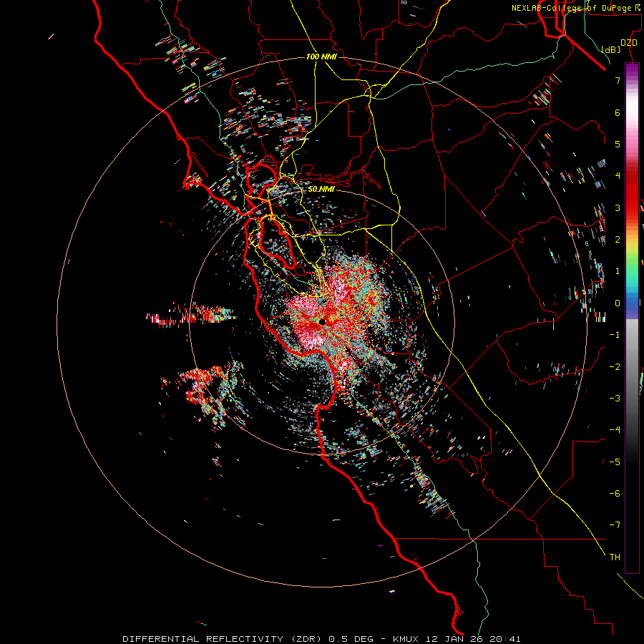Click the -2 value on the color scale
Screen dimensions: 644x644
click(615, 366)
